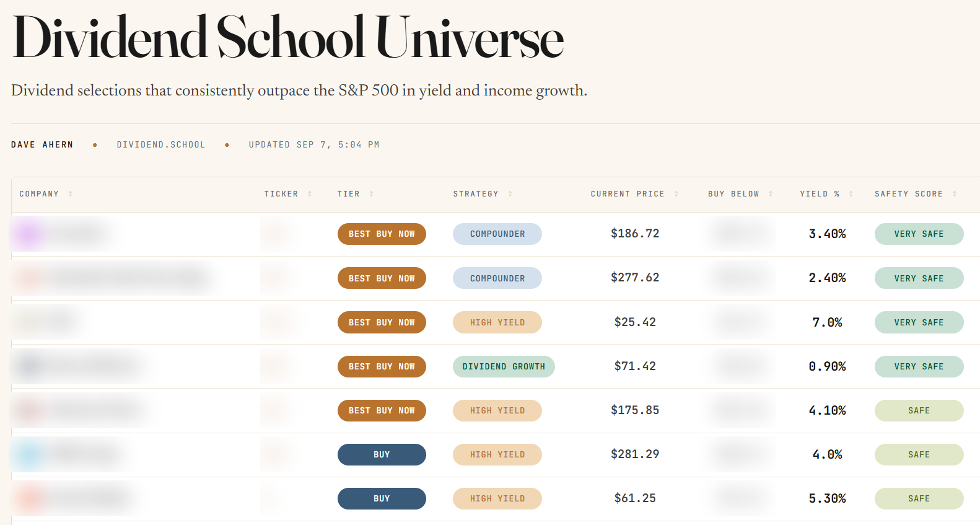Click the Ticker column sort icon
The height and width of the screenshot is (525, 980).
point(310,194)
